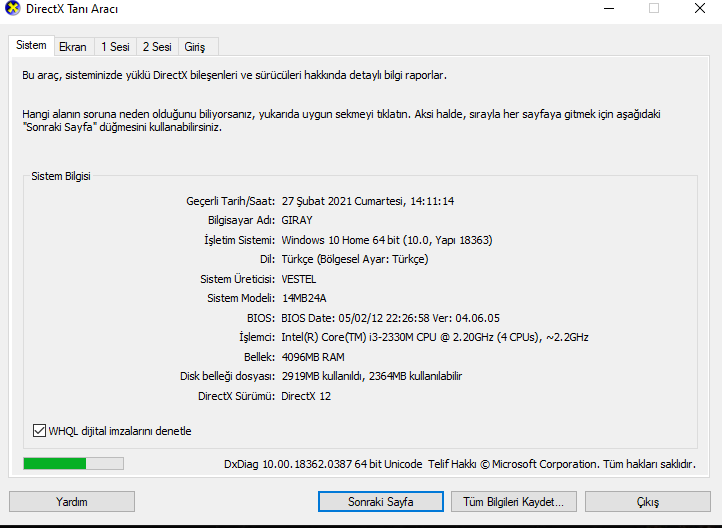Click the Çıkış button
This screenshot has height=528, width=722.
(648, 502)
